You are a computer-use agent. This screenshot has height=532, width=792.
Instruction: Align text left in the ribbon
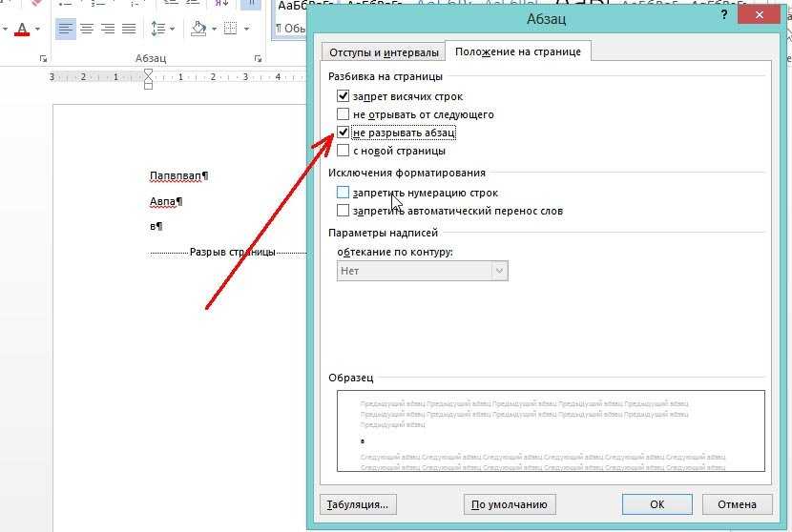pyautogui.click(x=66, y=29)
